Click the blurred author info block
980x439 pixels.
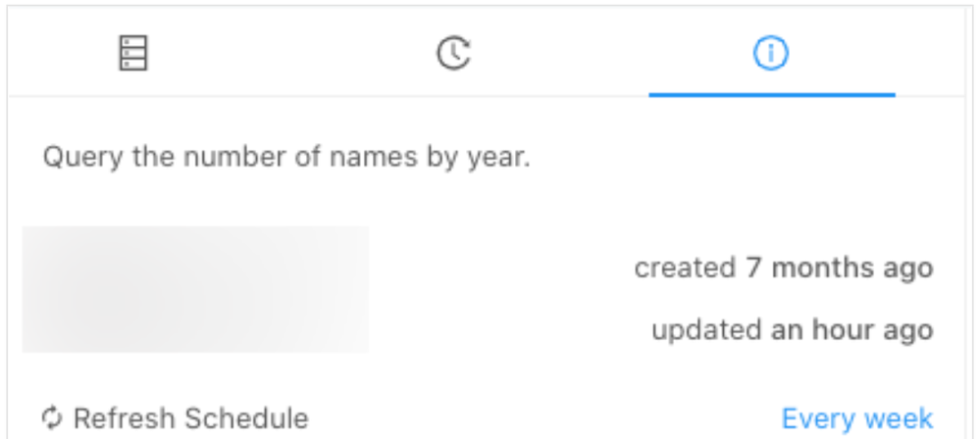coord(195,289)
